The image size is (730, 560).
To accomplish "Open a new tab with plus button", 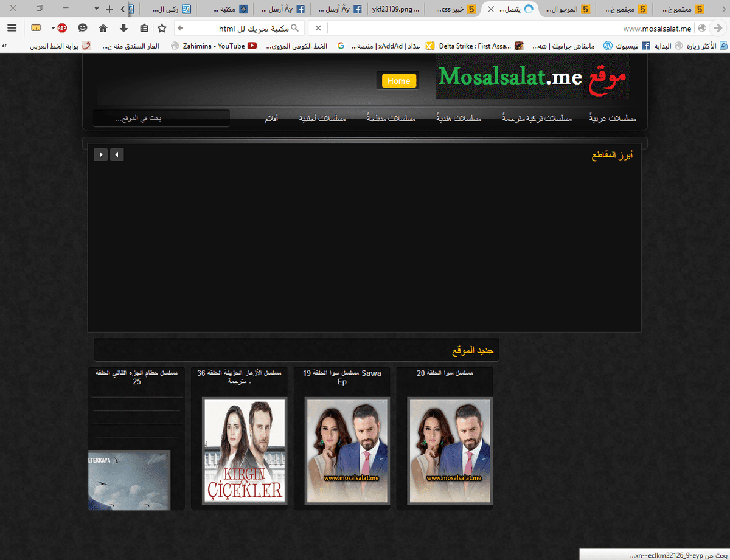I will click(109, 9).
